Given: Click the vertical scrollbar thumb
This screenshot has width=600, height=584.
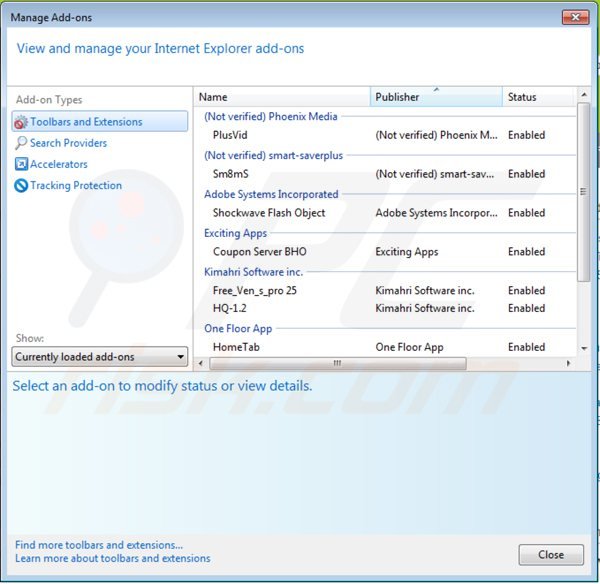Looking at the screenshot, I should (x=584, y=192).
